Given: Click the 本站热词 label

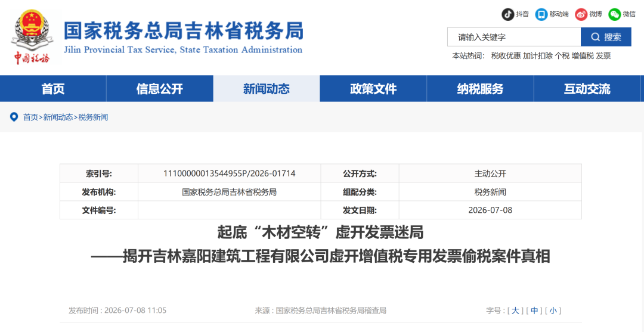Looking at the screenshot, I should (468, 56).
